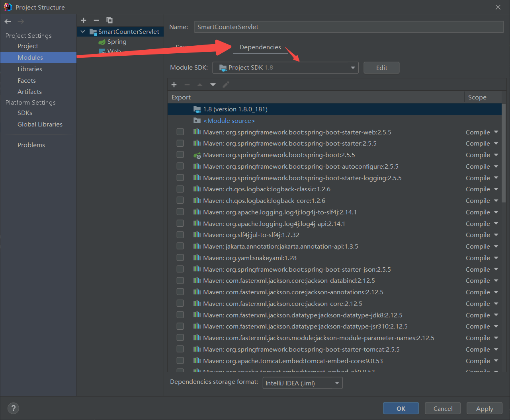Open the Module SDK dropdown
The height and width of the screenshot is (420, 510).
click(x=285, y=68)
